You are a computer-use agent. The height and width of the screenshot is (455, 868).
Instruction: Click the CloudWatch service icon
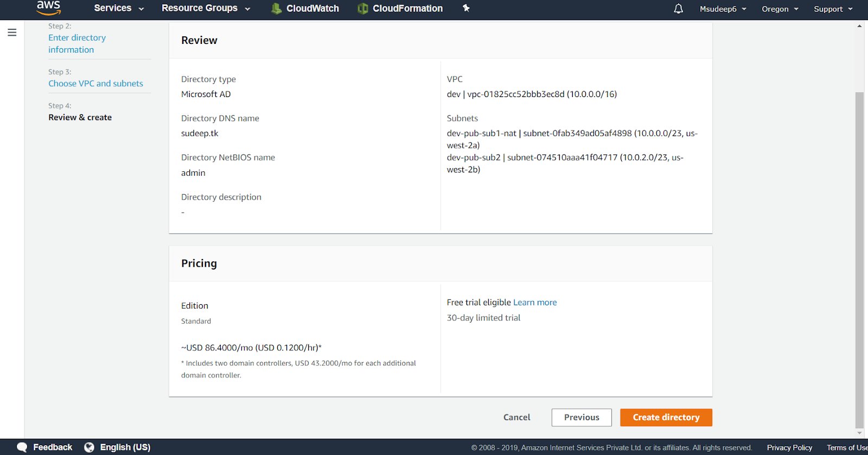[x=276, y=9]
